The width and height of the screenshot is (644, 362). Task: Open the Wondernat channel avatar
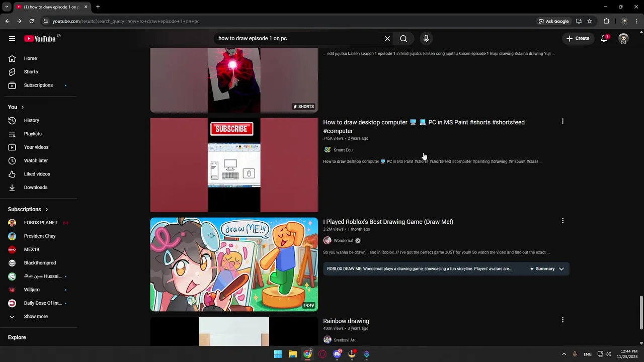(x=328, y=241)
